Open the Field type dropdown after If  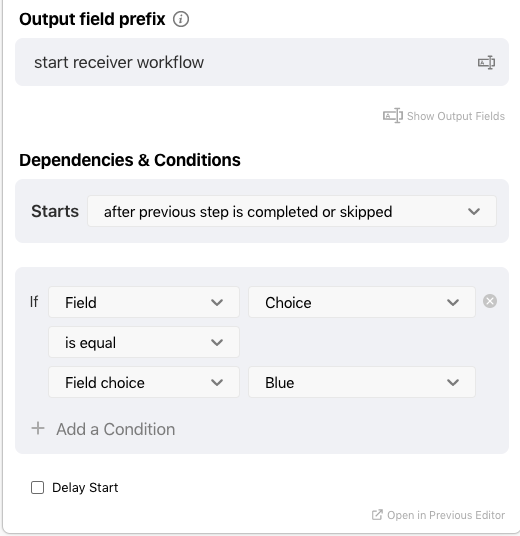click(144, 302)
